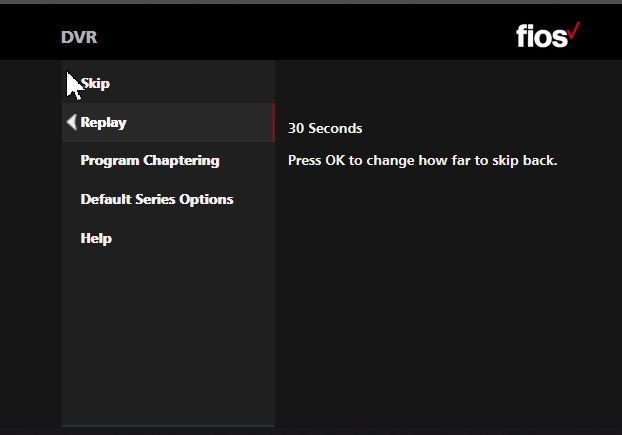Click the empty details pane under hint
The height and width of the screenshot is (435, 622).
pyautogui.click(x=448, y=297)
